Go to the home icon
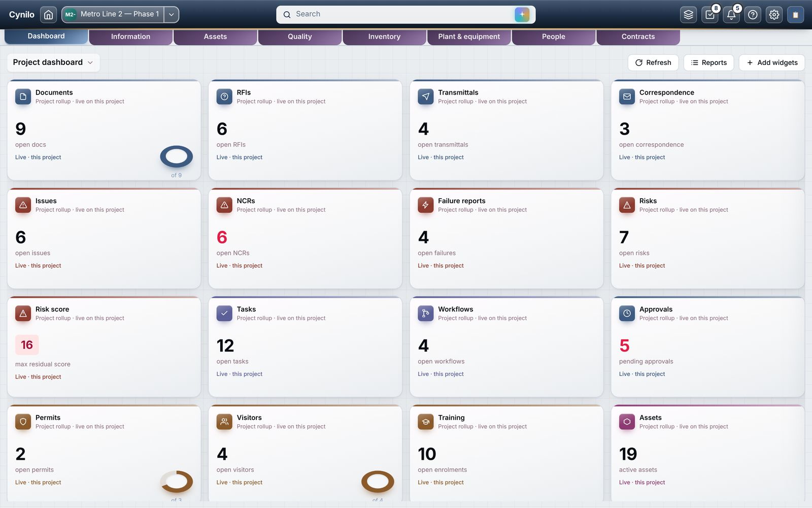Viewport: 812px width, 508px height. coord(48,15)
